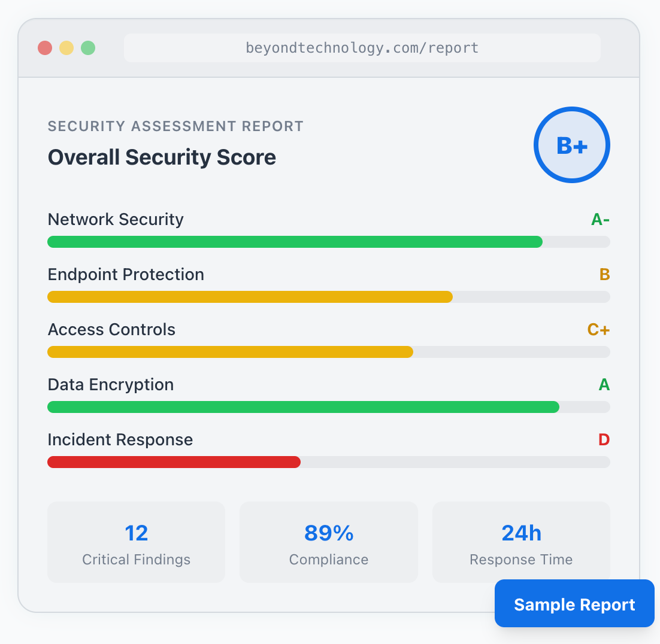This screenshot has height=644, width=660.
Task: Select the 89% Compliance card
Action: (328, 542)
